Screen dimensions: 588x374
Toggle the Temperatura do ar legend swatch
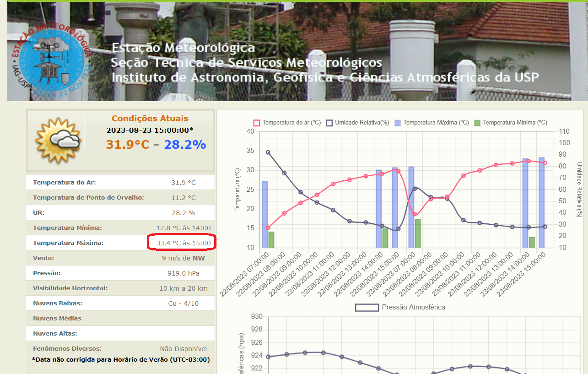(x=256, y=123)
